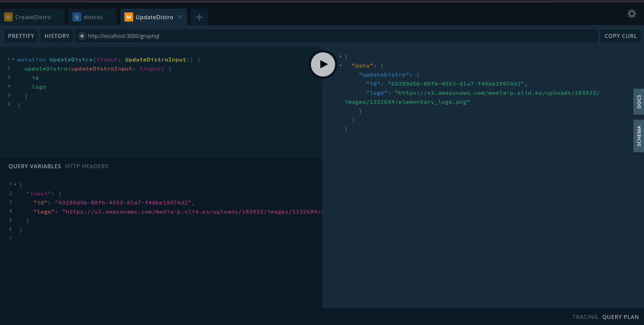Open the HISTORY panel
Image resolution: width=644 pixels, height=325 pixels.
pos(57,36)
